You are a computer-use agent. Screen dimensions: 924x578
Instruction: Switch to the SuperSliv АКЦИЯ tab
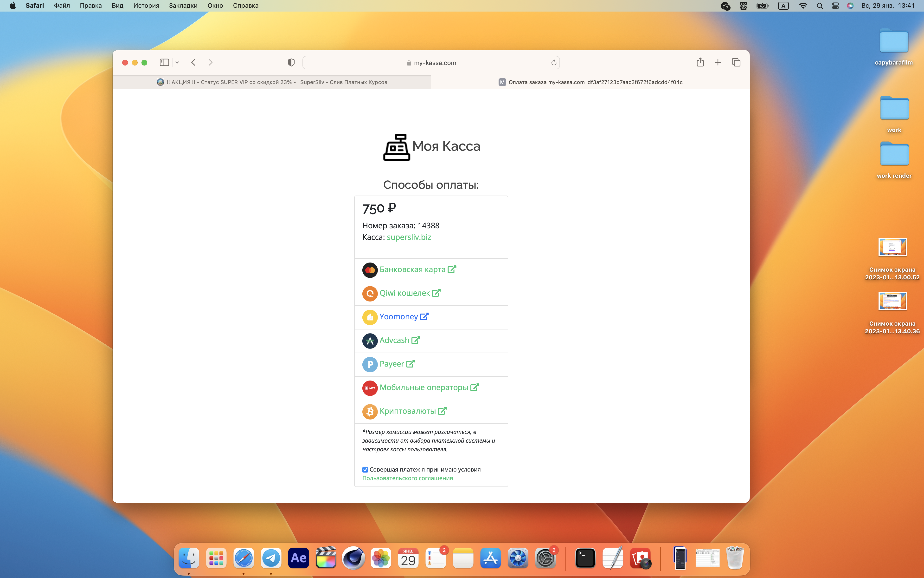coord(272,82)
